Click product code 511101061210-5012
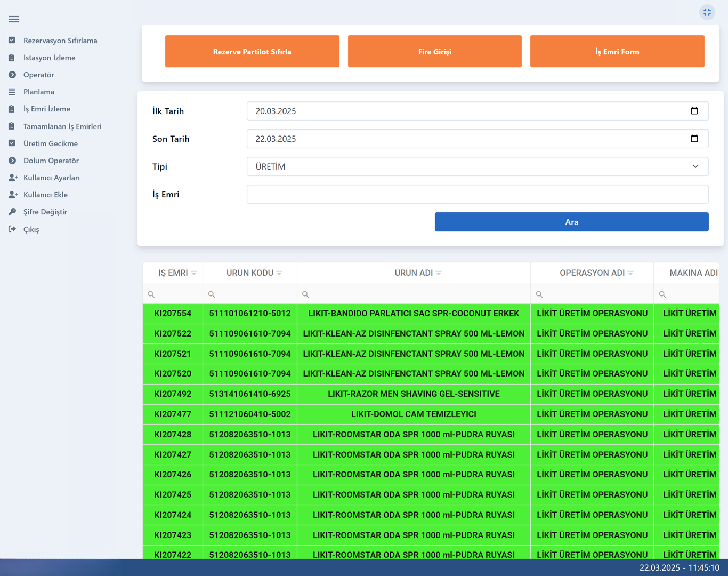The width and height of the screenshot is (728, 576). click(250, 314)
